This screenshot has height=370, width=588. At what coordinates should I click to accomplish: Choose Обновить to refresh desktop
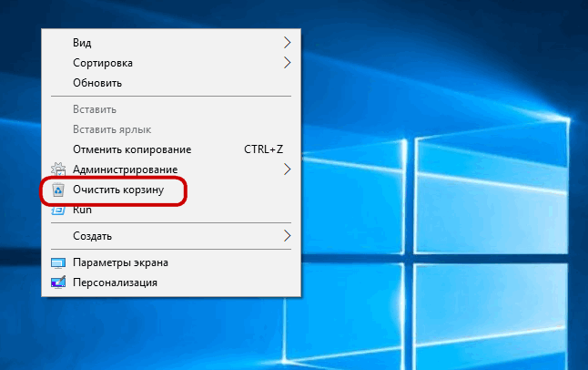(171, 83)
